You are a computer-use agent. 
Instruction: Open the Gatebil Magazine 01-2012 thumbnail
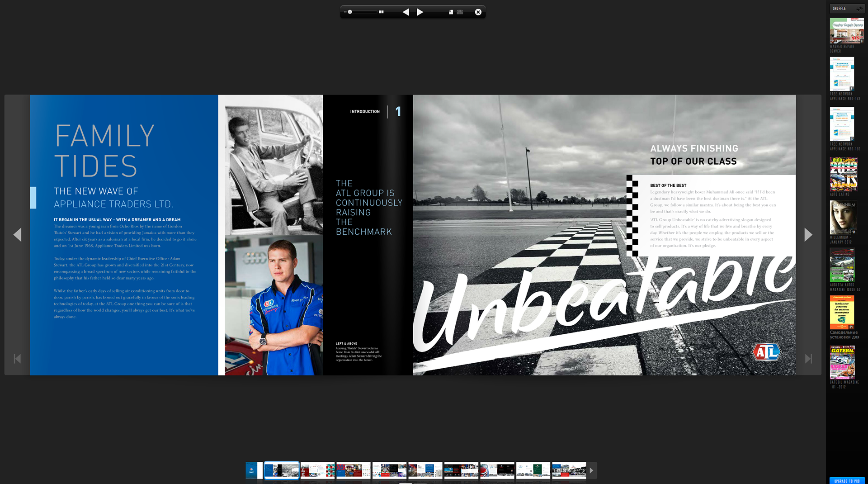point(842,362)
